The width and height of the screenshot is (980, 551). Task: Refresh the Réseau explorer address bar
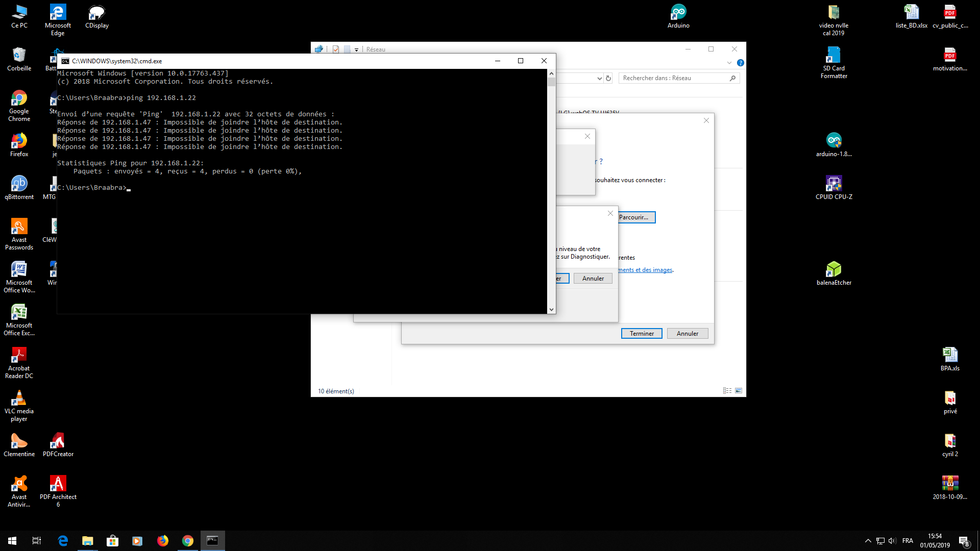coord(608,78)
